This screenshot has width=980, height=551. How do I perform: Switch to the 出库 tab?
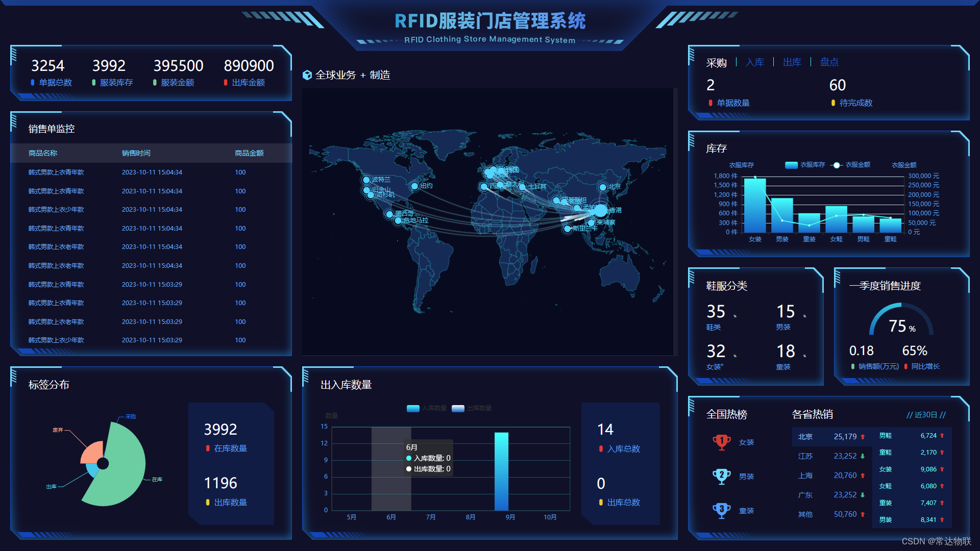[792, 62]
